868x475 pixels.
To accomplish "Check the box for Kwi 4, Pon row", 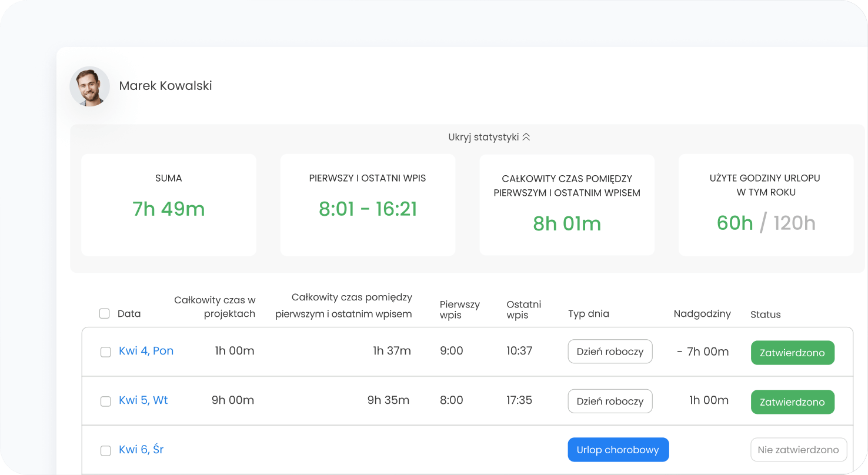I will coord(106,352).
